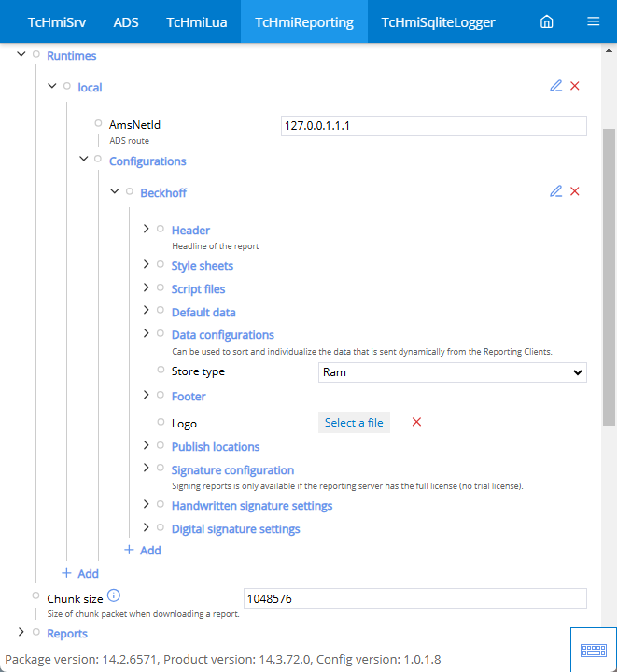This screenshot has height=672, width=617.
Task: Expand the Script files section
Action: click(x=147, y=287)
